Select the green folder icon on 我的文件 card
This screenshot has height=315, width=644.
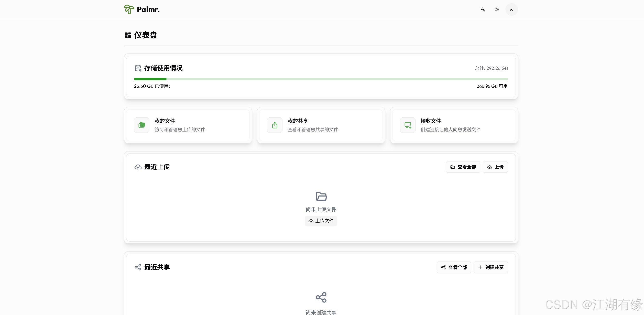[x=141, y=125]
